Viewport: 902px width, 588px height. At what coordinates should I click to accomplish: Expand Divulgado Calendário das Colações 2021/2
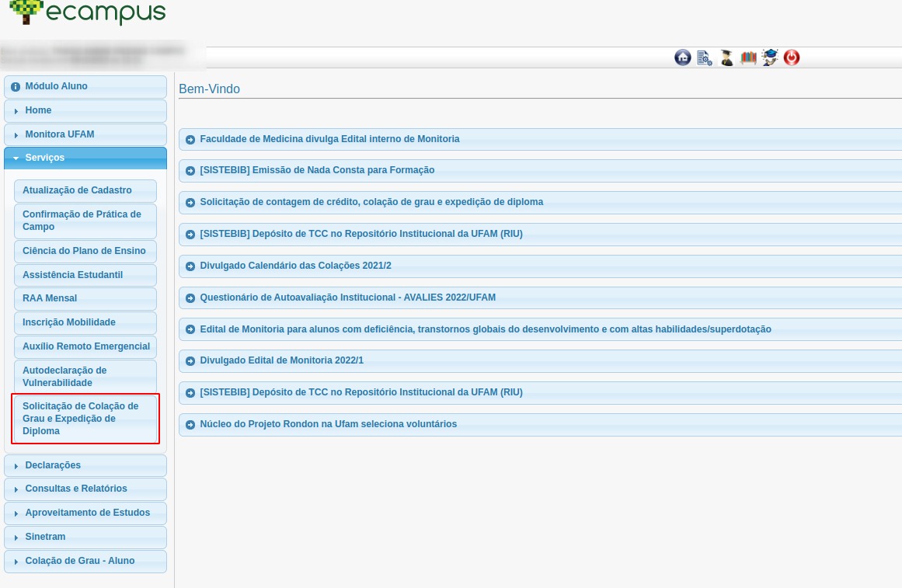point(295,266)
